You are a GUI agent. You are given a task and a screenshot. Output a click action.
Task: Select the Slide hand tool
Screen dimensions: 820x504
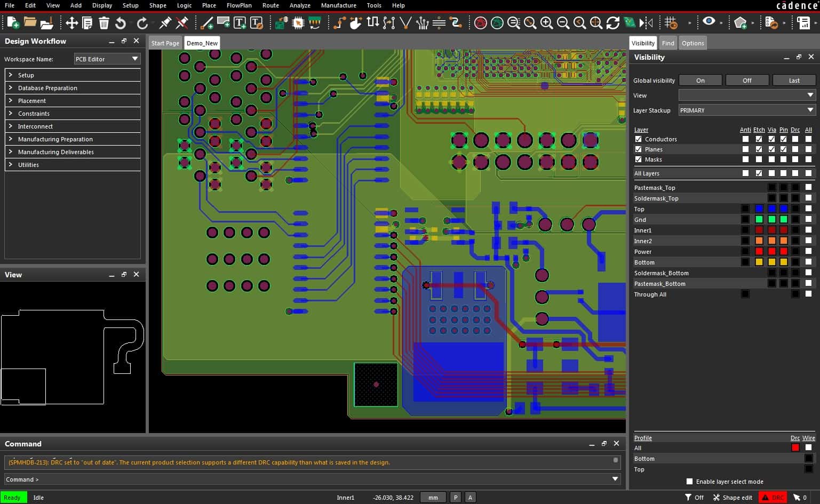click(x=356, y=22)
